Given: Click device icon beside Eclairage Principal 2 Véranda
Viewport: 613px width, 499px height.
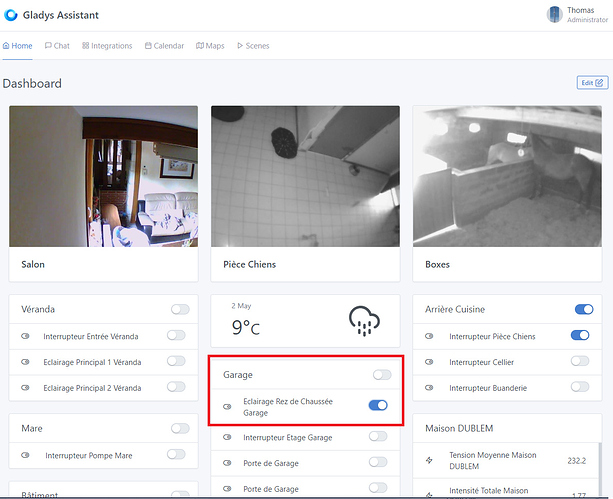Looking at the screenshot, I should (25, 388).
